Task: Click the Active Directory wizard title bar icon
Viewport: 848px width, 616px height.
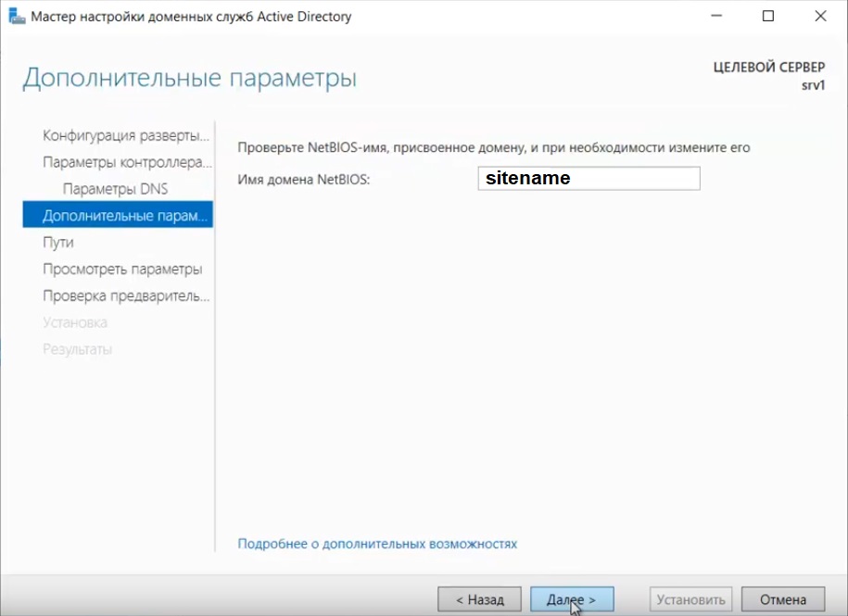Action: pyautogui.click(x=17, y=17)
